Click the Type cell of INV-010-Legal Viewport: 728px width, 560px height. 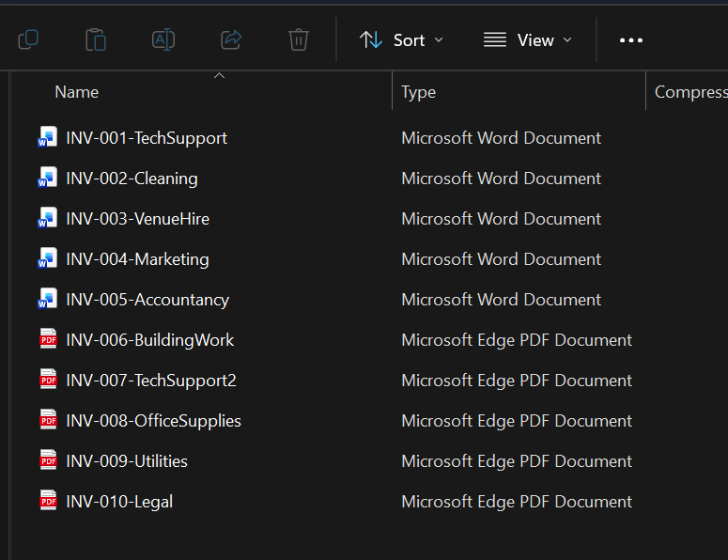point(517,502)
